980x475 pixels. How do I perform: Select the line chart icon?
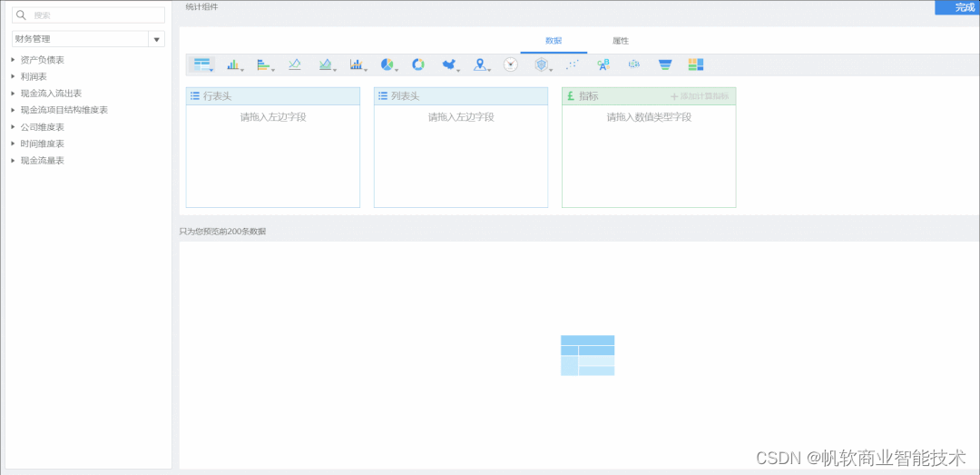(x=294, y=64)
